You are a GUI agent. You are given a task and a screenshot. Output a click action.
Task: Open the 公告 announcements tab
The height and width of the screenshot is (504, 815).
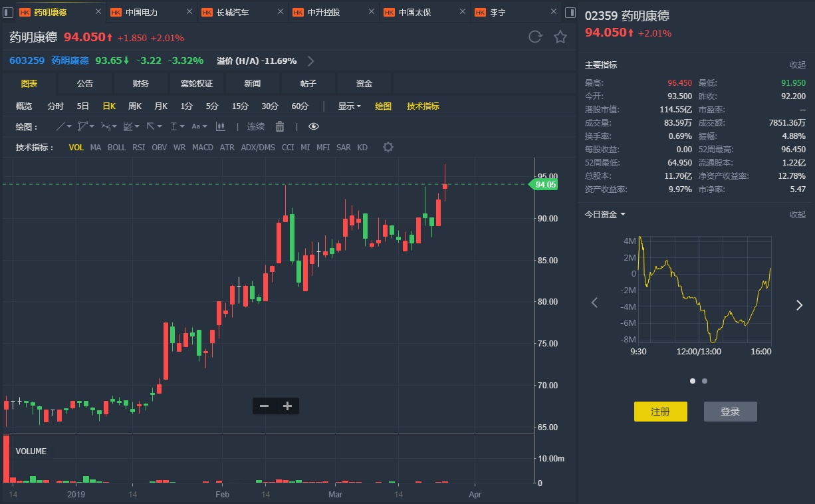pyautogui.click(x=85, y=84)
